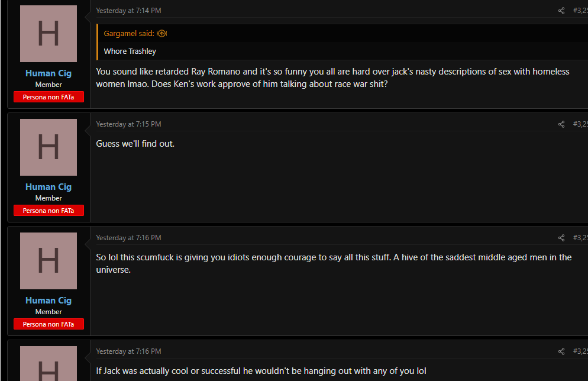Open timestamp Yesterday at 7:14 PM
The height and width of the screenshot is (381, 588).
(x=128, y=11)
